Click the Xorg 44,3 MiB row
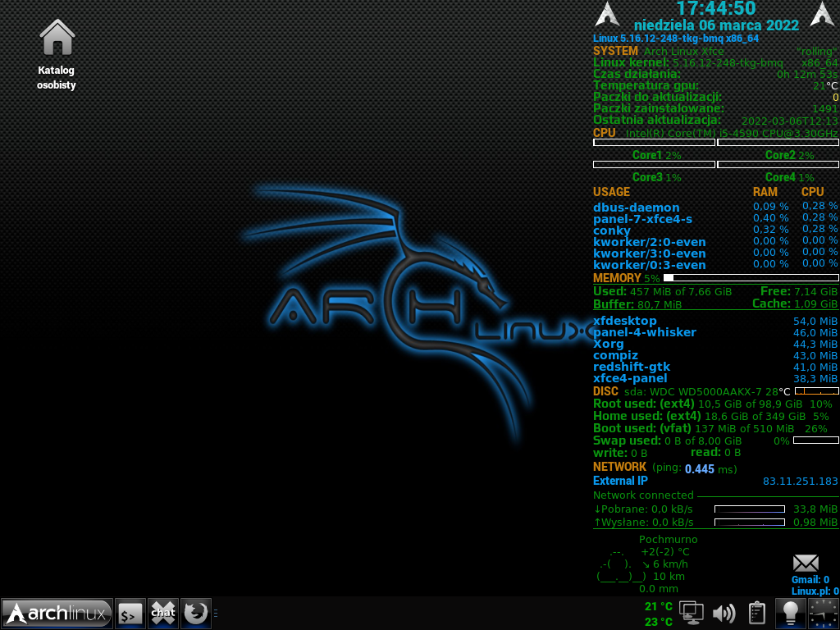840x630 pixels. click(x=715, y=344)
